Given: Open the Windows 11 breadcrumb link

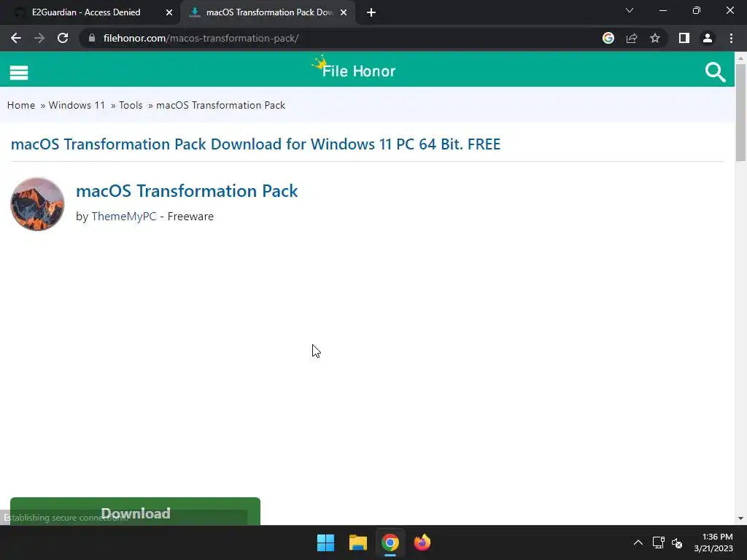Looking at the screenshot, I should point(77,105).
